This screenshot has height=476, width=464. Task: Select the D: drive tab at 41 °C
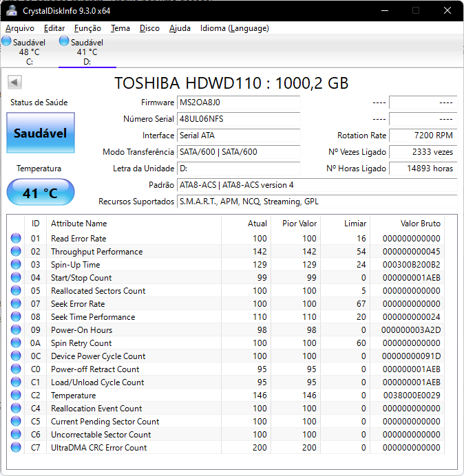tap(87, 52)
